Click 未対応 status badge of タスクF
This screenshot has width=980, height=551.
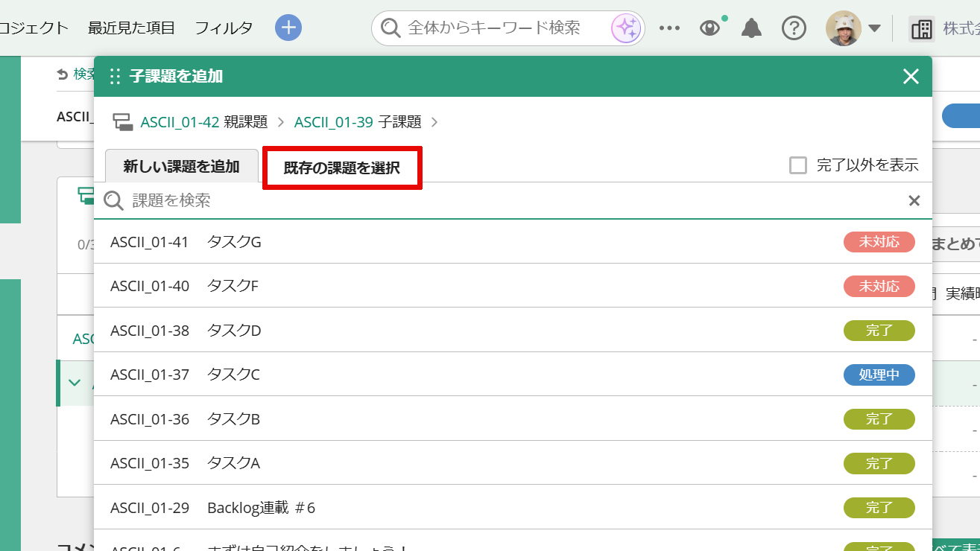879,286
